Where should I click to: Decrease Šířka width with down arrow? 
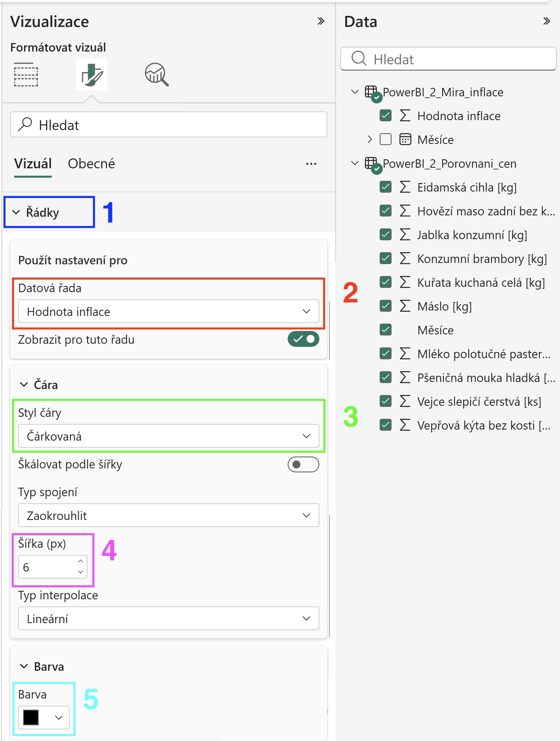click(80, 572)
